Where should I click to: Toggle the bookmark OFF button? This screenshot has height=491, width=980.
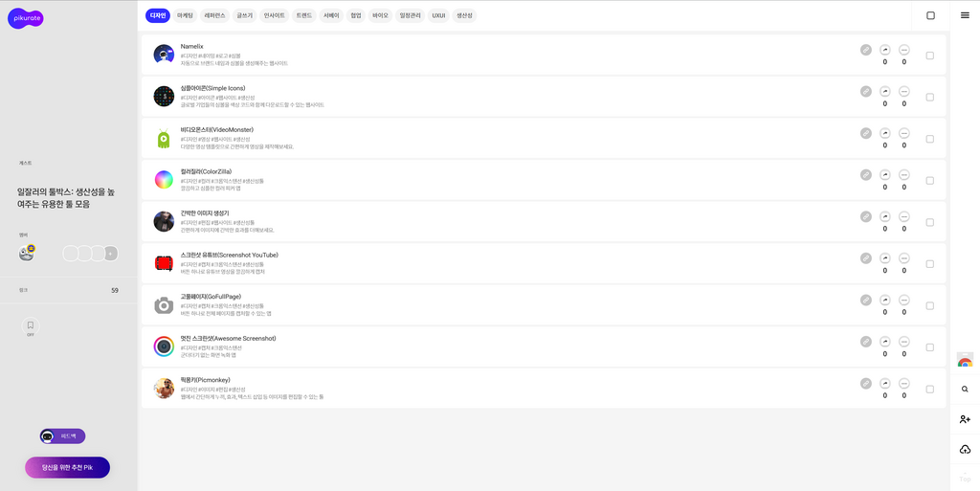(30, 326)
